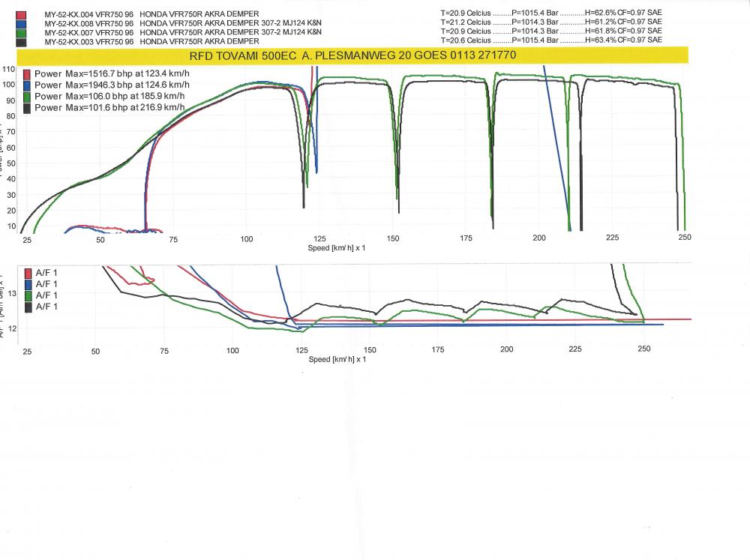Click the Power Max=106.0 bhp at 185.9 km/h text
Viewport: 750px width, 560px height.
pyautogui.click(x=109, y=97)
